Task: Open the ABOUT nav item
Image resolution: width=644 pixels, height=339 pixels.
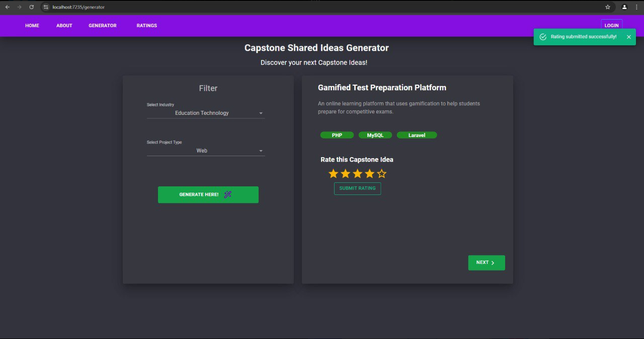Action: click(x=64, y=26)
